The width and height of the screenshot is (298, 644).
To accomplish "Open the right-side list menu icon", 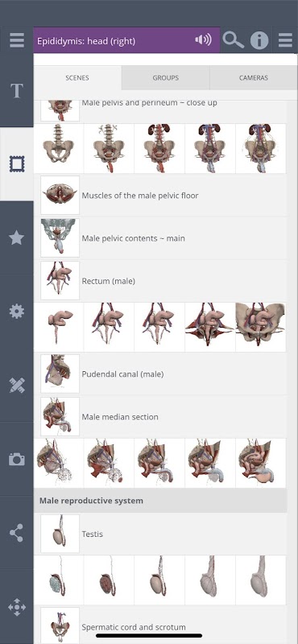I will 285,40.
